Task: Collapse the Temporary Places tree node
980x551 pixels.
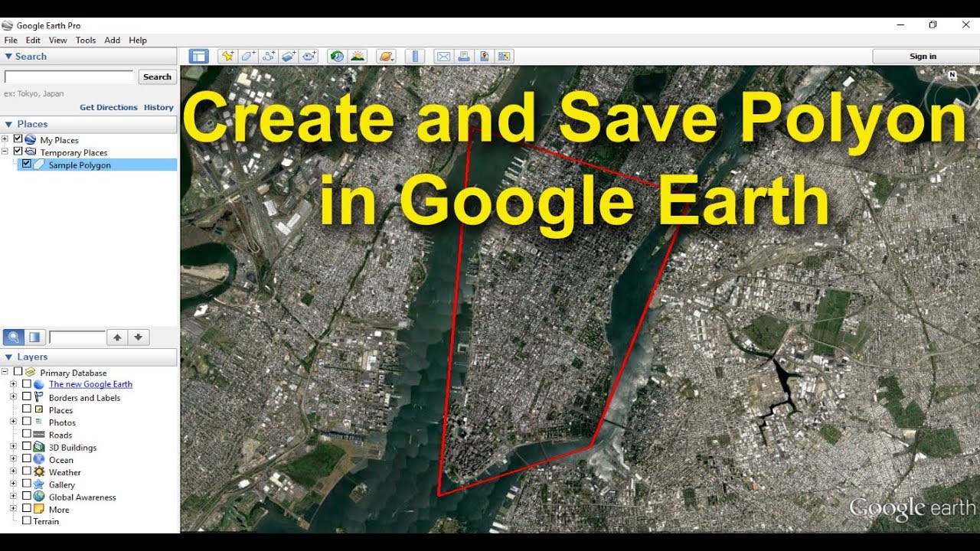Action: pyautogui.click(x=5, y=152)
